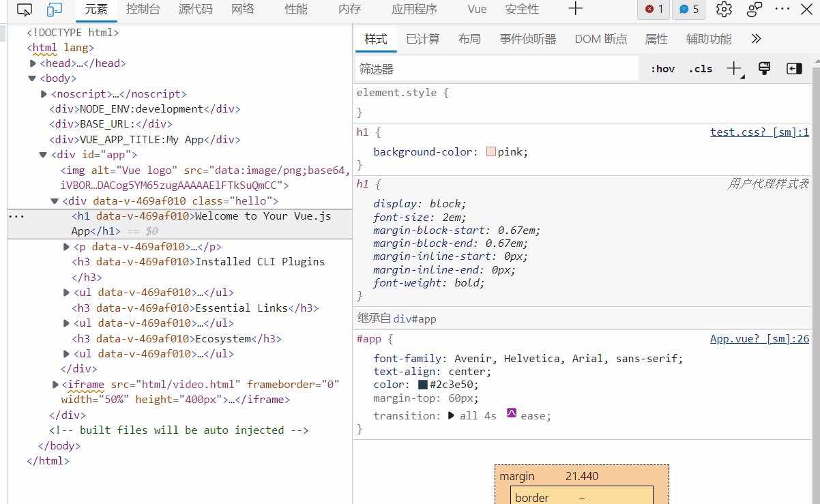
Task: Click the computed styles sidebar toggle icon
Action: click(x=793, y=68)
